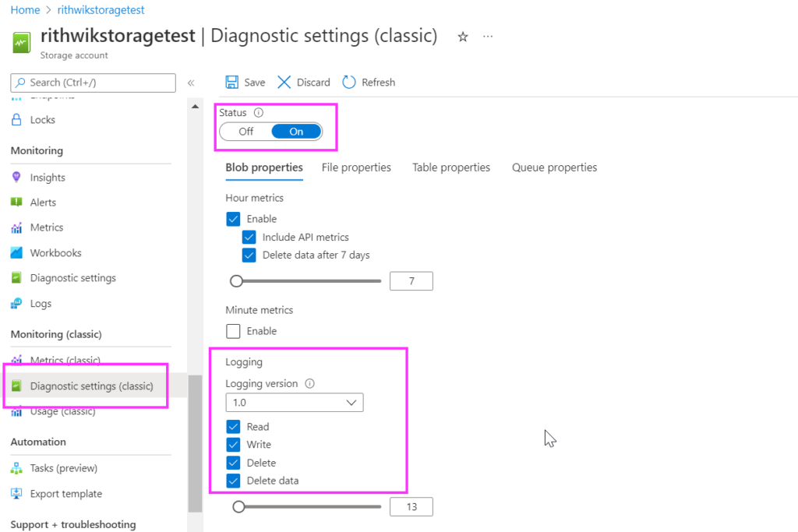Click the Alerts green icon

click(x=16, y=202)
